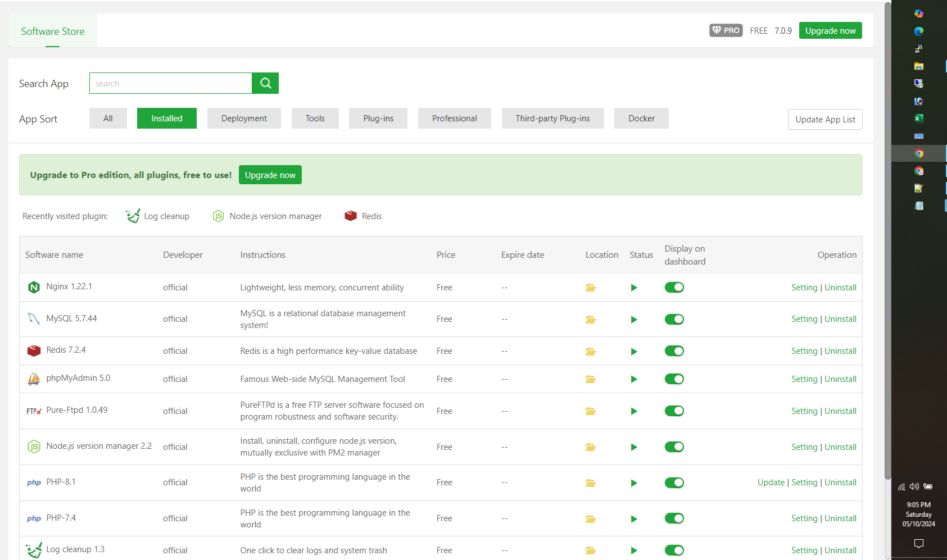947x560 pixels.
Task: Toggle dashboard display for Pure-Ftpd
Action: (674, 411)
